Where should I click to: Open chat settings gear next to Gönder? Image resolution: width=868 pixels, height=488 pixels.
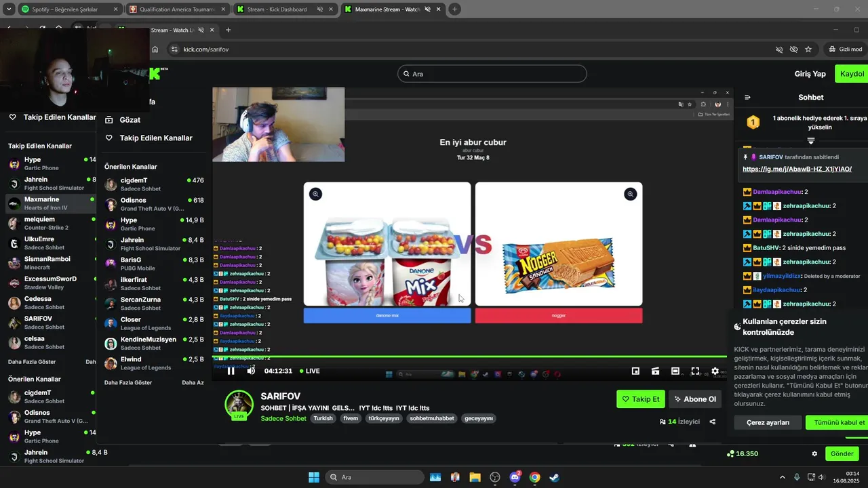coord(814,453)
